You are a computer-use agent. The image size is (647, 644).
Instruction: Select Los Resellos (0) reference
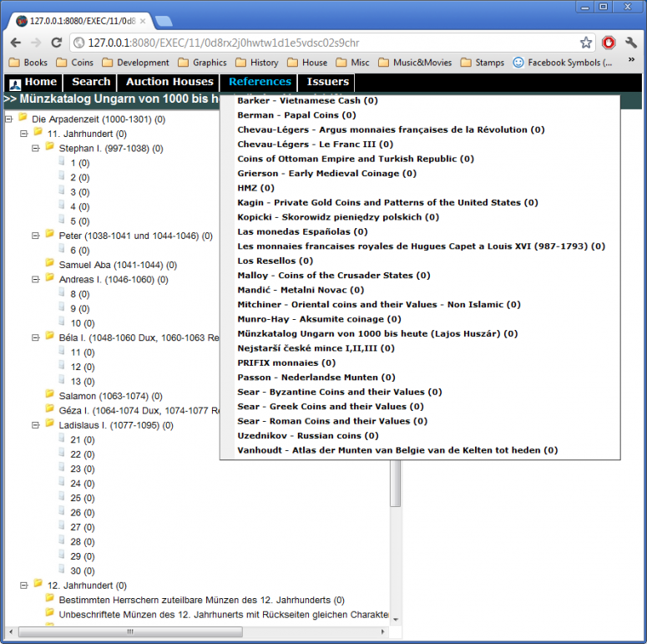pyautogui.click(x=275, y=261)
